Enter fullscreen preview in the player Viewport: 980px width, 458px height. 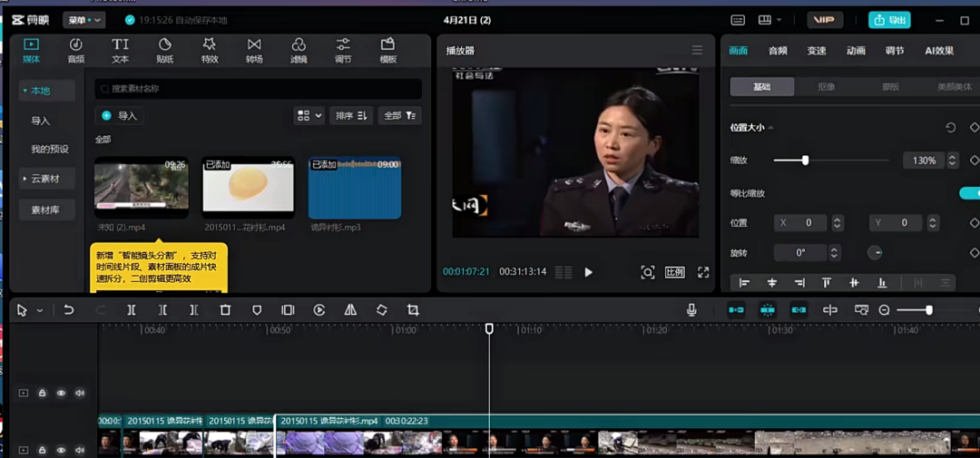tap(703, 272)
